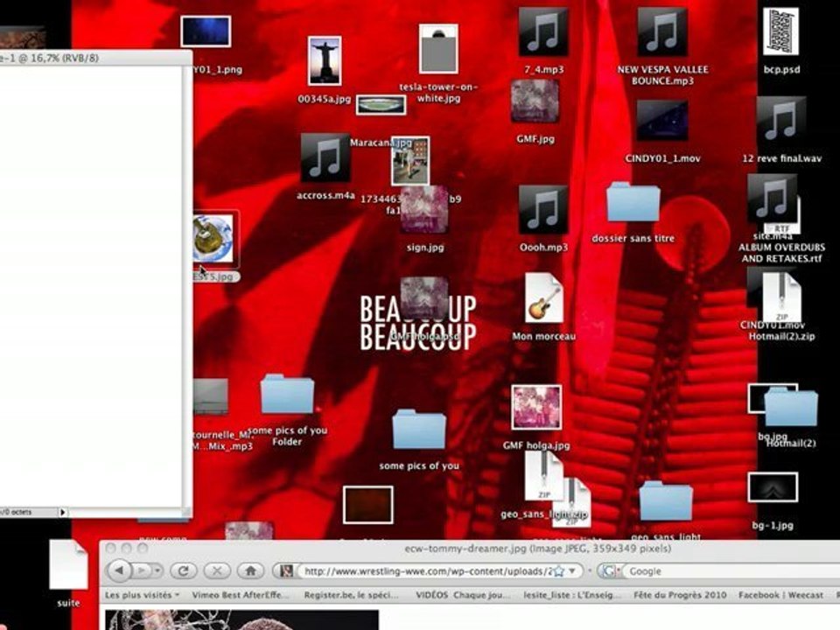Image resolution: width=840 pixels, height=630 pixels.
Task: Select the GMF holga.jpg thumbnail
Action: (536, 407)
